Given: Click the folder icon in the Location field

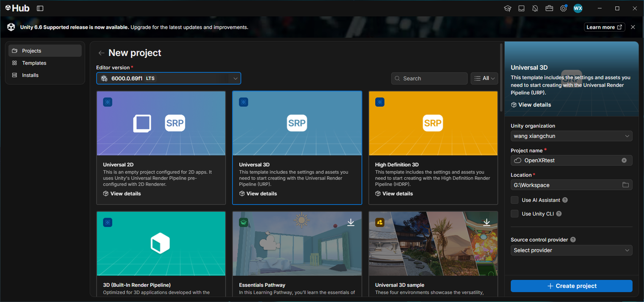Looking at the screenshot, I should (625, 185).
